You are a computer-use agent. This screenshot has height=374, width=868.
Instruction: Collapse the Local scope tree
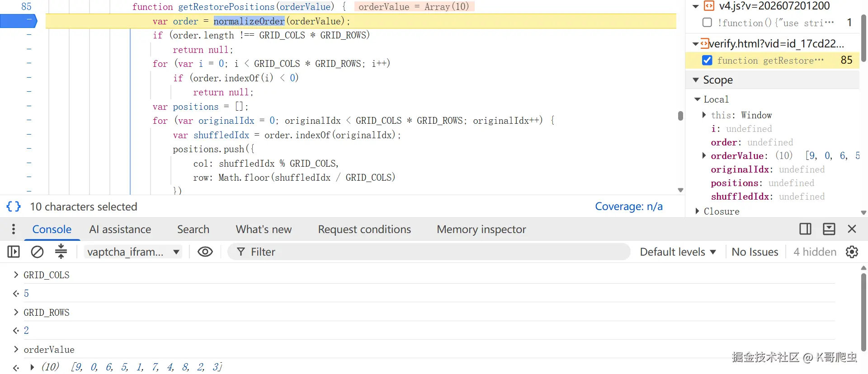698,99
